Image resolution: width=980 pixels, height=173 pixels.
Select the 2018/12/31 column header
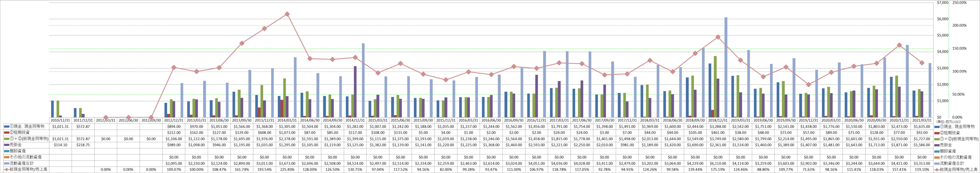[718, 120]
